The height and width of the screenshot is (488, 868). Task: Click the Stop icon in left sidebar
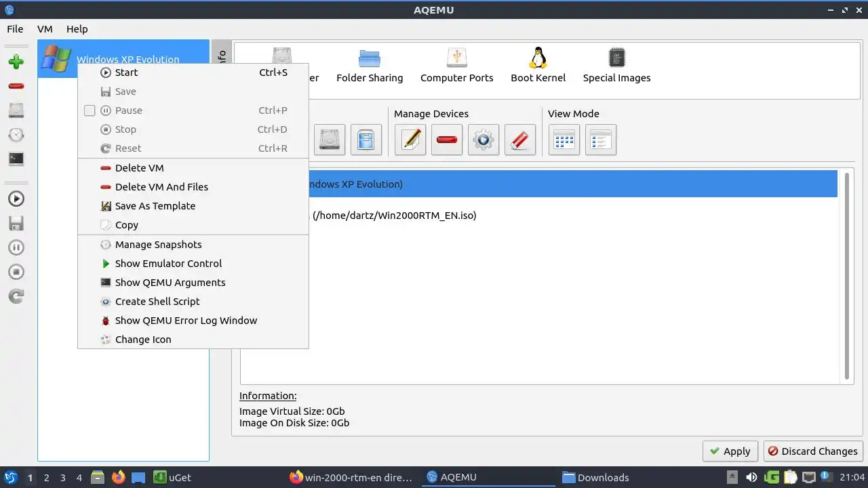16,272
